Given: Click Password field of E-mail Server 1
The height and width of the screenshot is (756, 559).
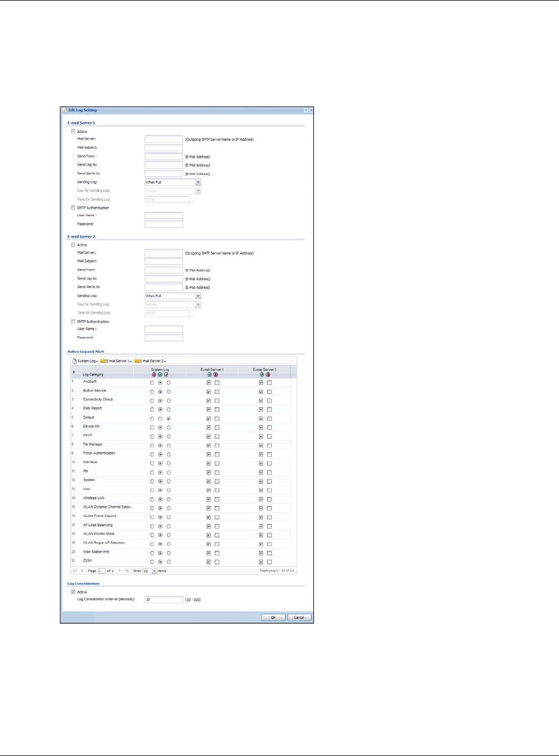Looking at the screenshot, I should [164, 225].
